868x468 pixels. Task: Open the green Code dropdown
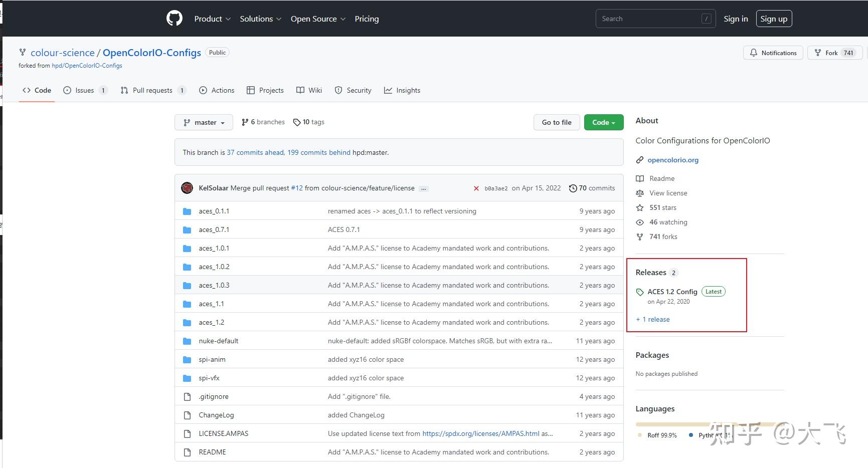coord(603,122)
